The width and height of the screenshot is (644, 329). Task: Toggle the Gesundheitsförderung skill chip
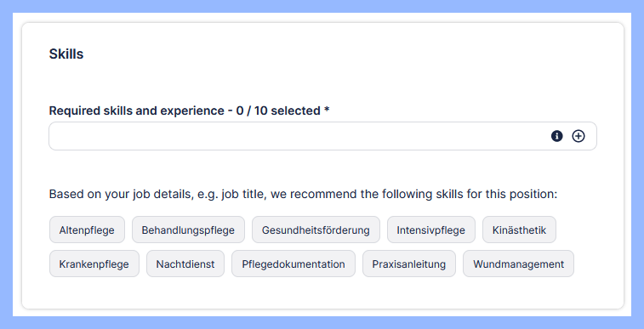[316, 230]
